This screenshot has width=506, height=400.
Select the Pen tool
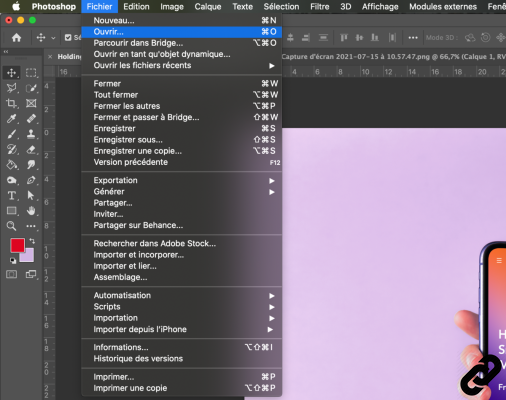[x=31, y=180]
